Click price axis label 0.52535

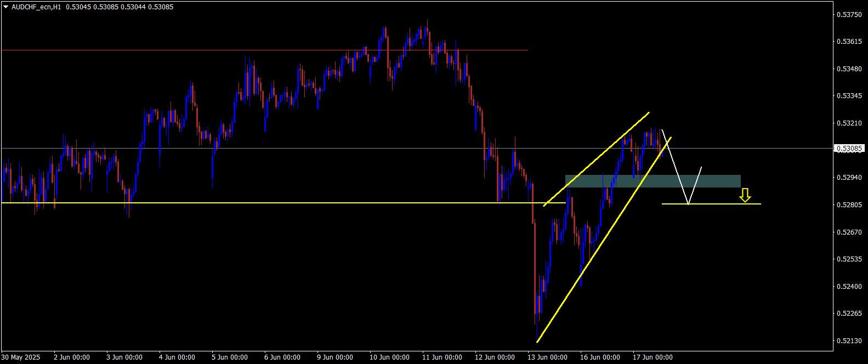(x=849, y=259)
